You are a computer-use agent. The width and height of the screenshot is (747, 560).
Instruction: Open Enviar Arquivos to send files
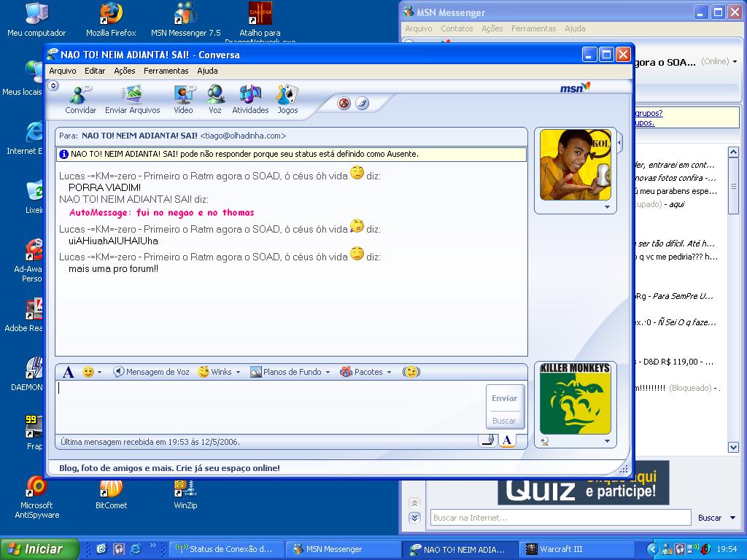point(132,99)
